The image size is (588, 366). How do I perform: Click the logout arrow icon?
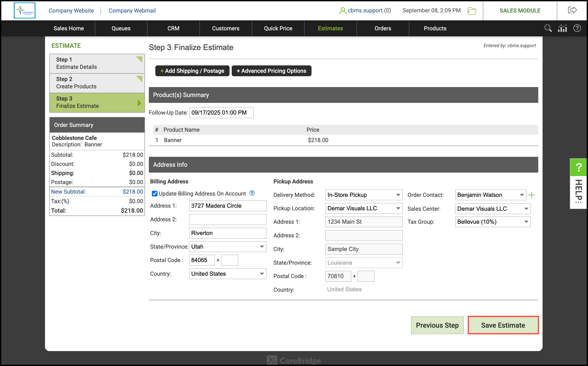pos(572,10)
